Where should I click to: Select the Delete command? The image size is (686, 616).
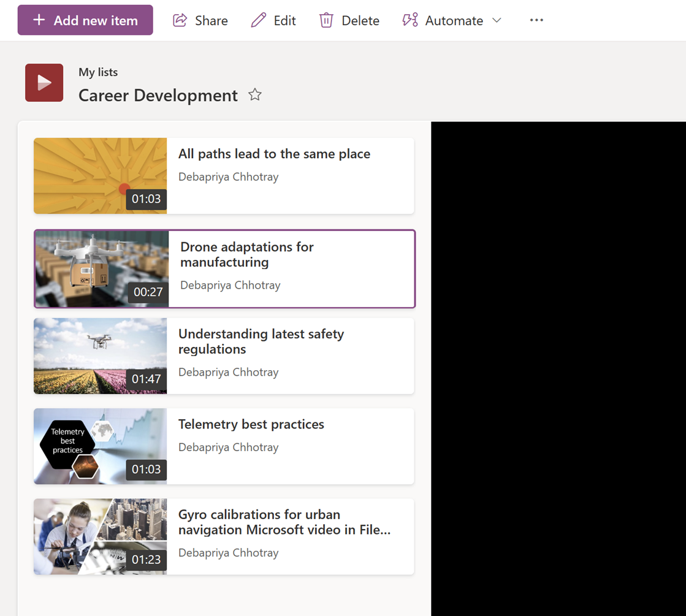349,21
